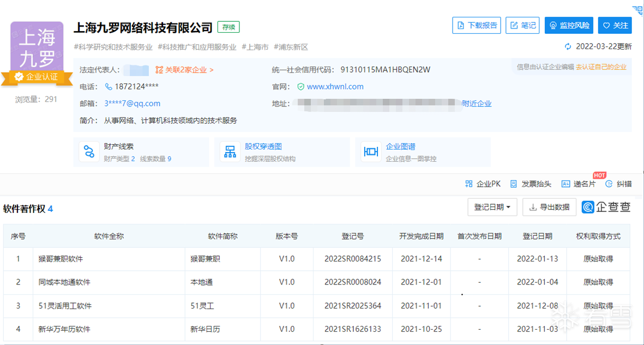Image resolution: width=644 pixels, height=345 pixels.
Task: Click the 登记号 column header
Action: point(352,236)
